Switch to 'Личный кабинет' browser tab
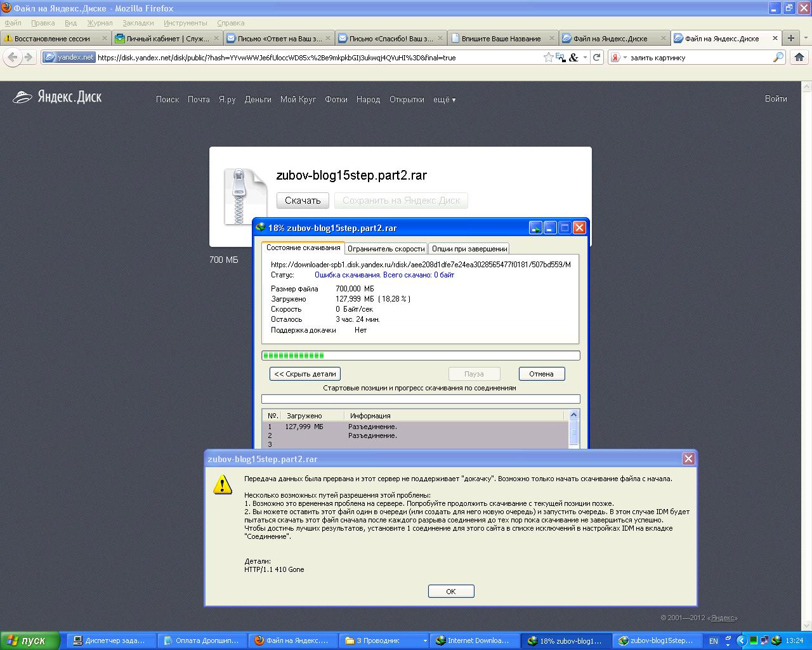The height and width of the screenshot is (650, 812). (167, 38)
